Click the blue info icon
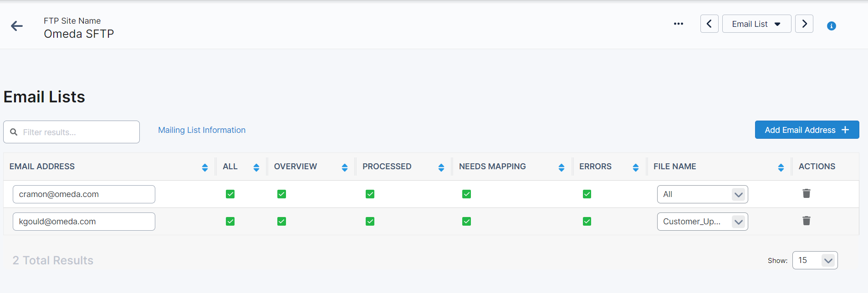This screenshot has width=868, height=293. [x=831, y=26]
